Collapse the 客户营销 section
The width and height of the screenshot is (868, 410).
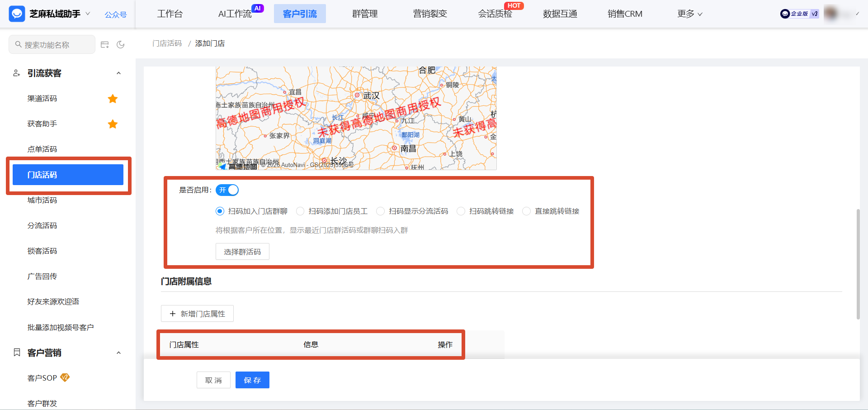(118, 353)
